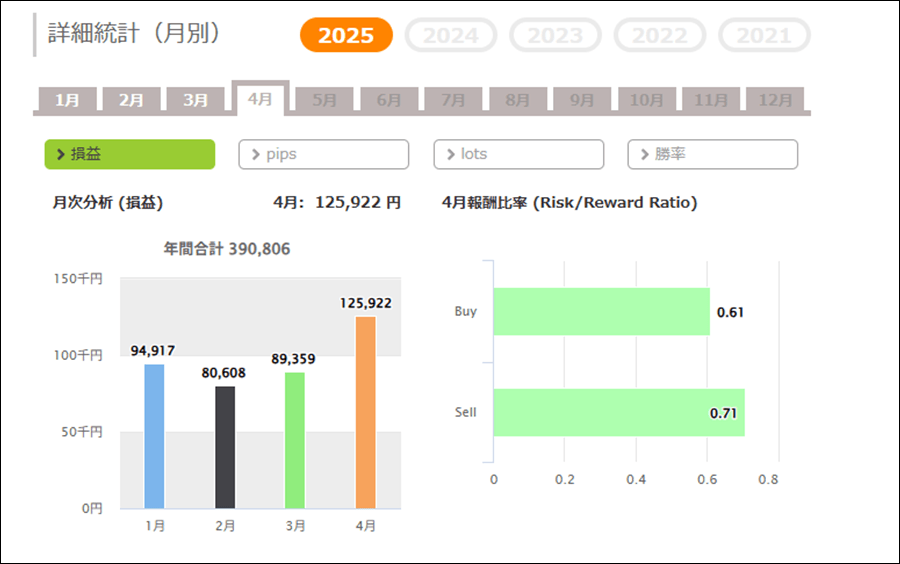The image size is (900, 564).
Task: Open the 1月 month tab
Action: [68, 100]
